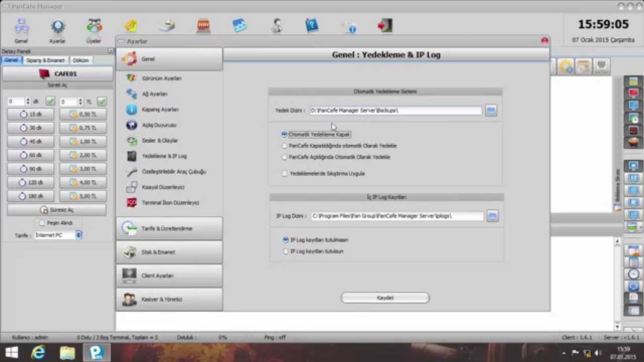
Task: Click the cupcake icon in right sidebar
Action: [633, 143]
